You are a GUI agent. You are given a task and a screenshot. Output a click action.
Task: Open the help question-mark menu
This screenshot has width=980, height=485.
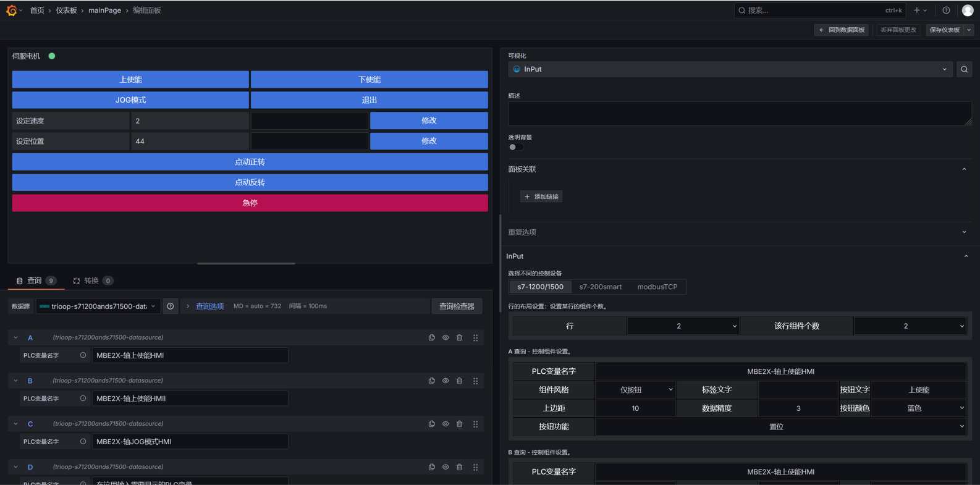[946, 11]
